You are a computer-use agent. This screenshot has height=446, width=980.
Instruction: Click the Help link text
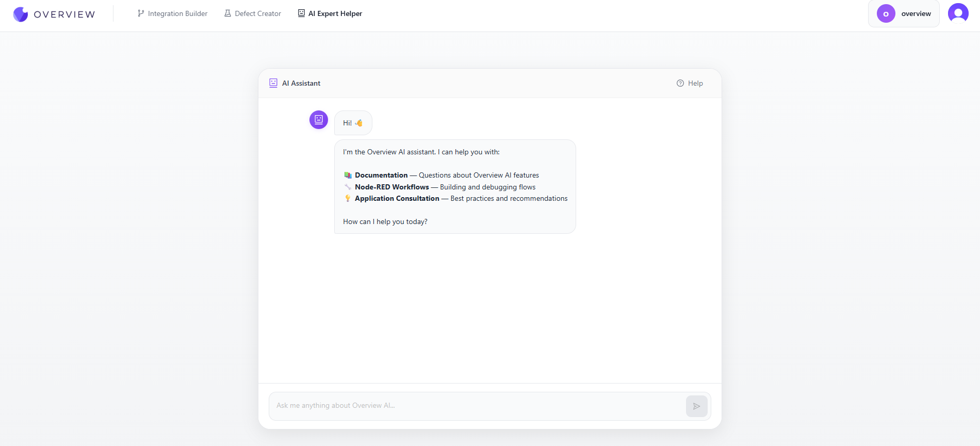coord(695,83)
